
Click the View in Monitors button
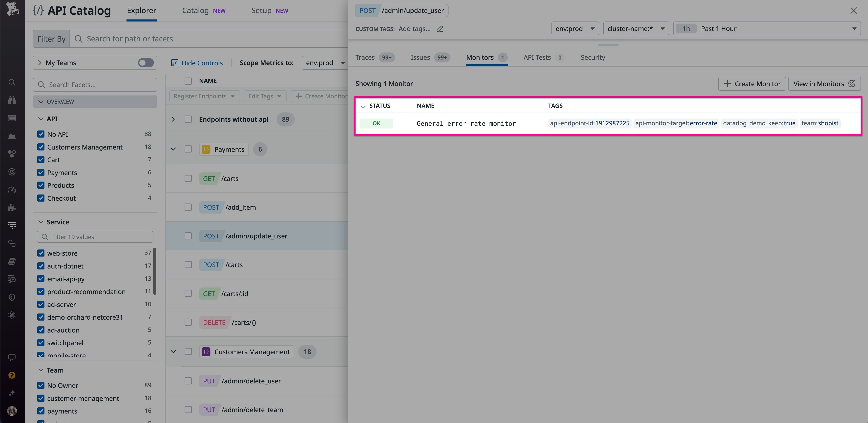(x=824, y=84)
